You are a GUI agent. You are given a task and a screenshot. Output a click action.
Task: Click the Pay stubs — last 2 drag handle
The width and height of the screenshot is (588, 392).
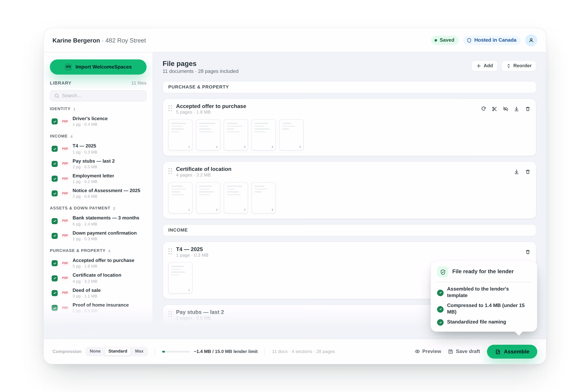(170, 314)
